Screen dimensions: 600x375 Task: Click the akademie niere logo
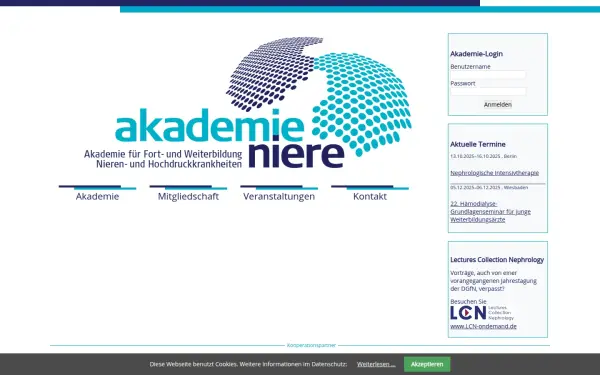click(x=248, y=103)
